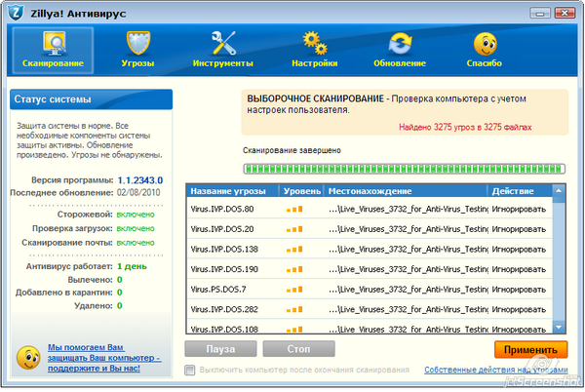585x392 pixels.
Task: Click the Сканирование завершено status text
Action: tap(292, 151)
